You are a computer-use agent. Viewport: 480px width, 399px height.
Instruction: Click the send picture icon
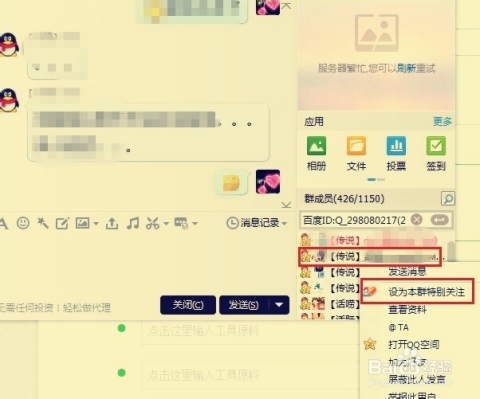(82, 223)
